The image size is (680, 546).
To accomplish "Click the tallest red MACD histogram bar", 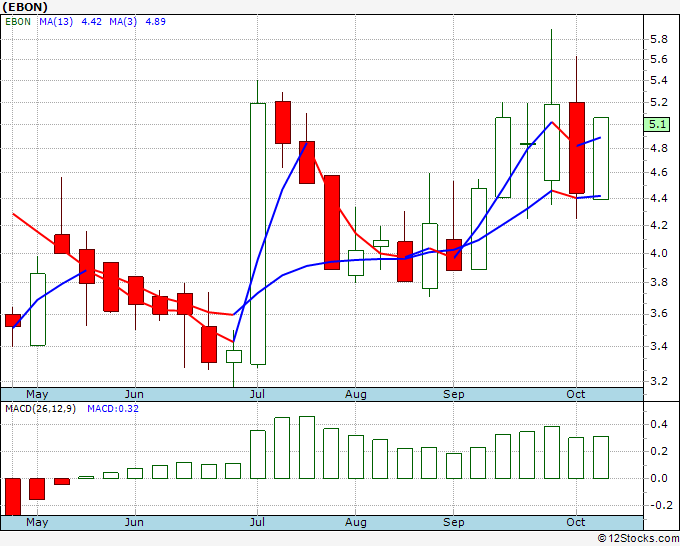I will point(13,497).
